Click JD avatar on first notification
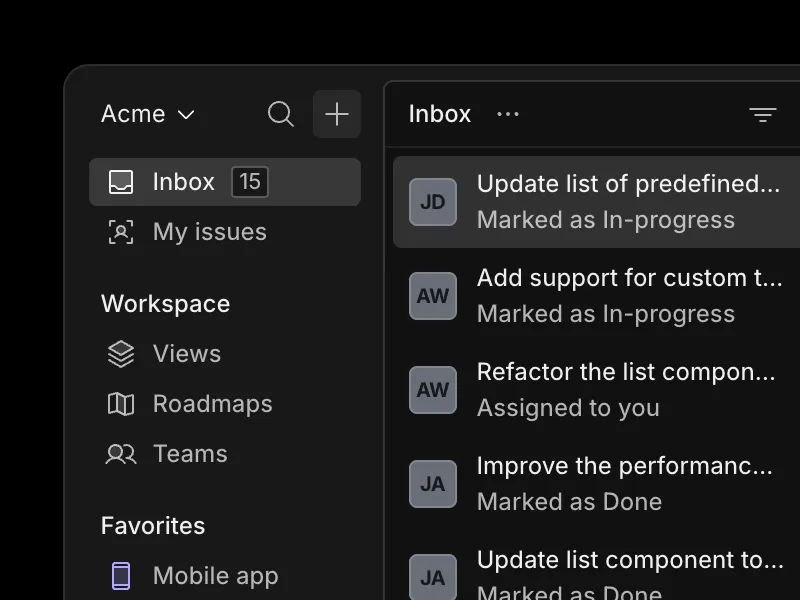800x600 pixels. pos(433,202)
